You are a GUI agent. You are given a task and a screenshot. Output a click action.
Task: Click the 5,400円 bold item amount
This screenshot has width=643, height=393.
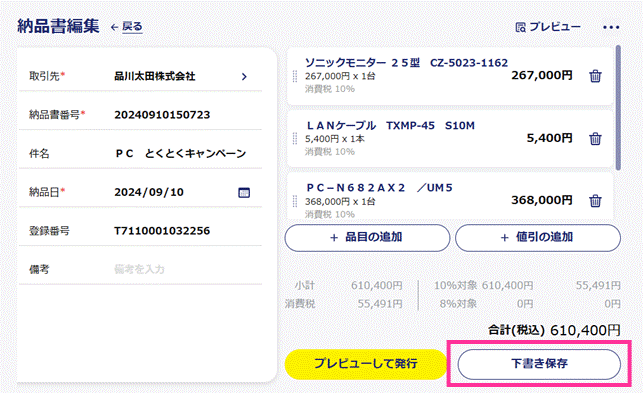549,138
